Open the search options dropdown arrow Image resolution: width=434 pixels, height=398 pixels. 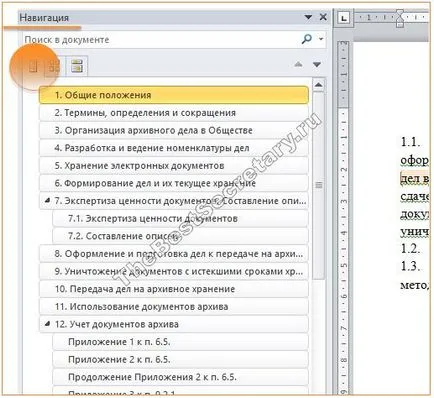point(321,39)
